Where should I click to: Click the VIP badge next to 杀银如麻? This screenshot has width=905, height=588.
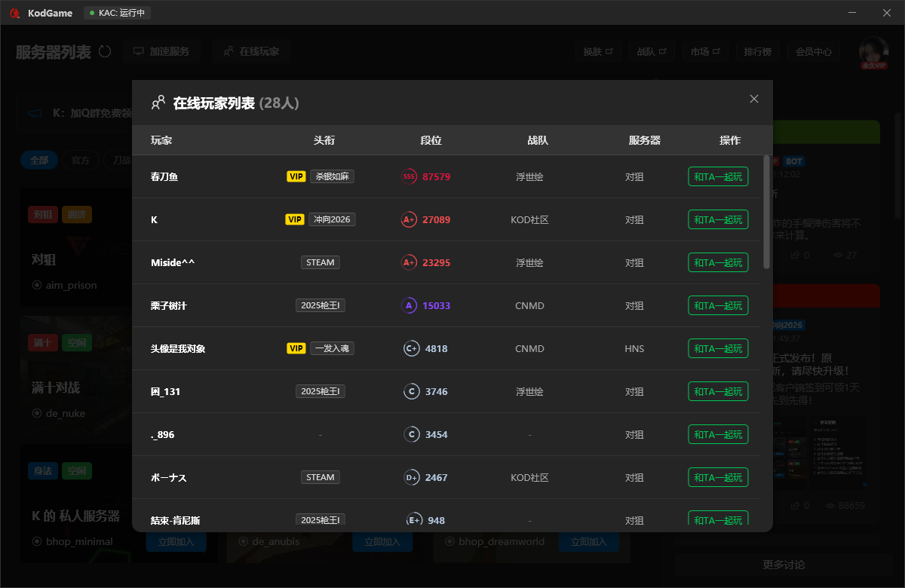296,176
